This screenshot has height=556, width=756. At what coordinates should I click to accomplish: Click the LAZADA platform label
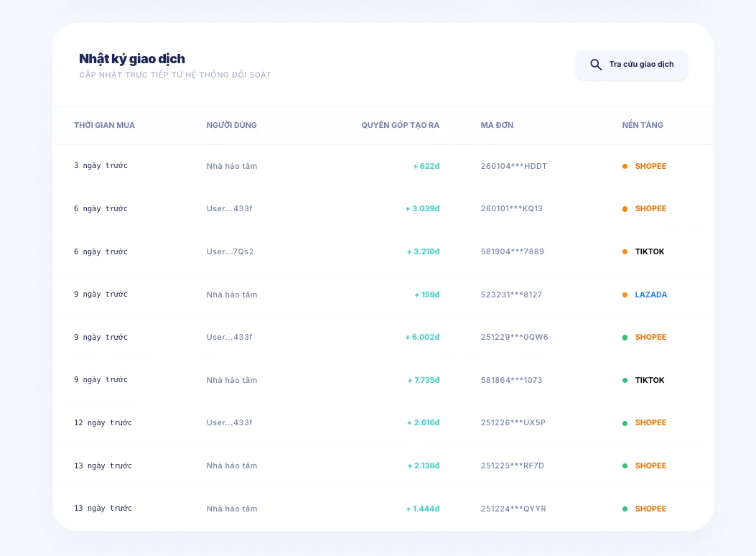(x=650, y=295)
